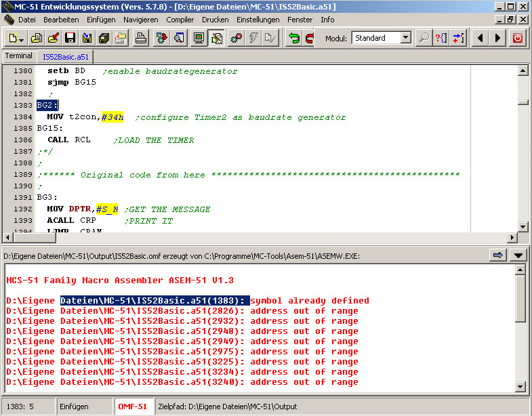Save all files with the stacked floppies icon

104,38
